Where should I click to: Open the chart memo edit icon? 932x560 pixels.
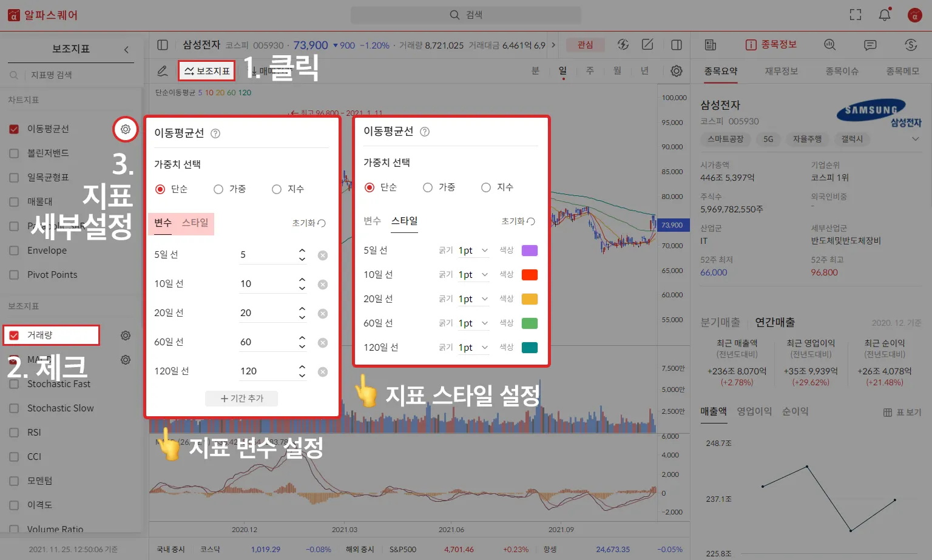click(x=648, y=44)
